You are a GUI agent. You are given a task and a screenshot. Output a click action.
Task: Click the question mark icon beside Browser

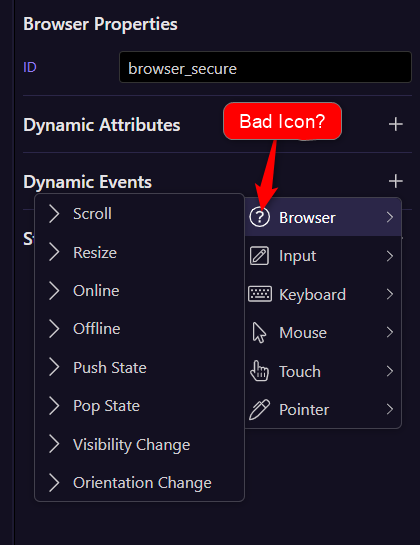click(x=259, y=218)
